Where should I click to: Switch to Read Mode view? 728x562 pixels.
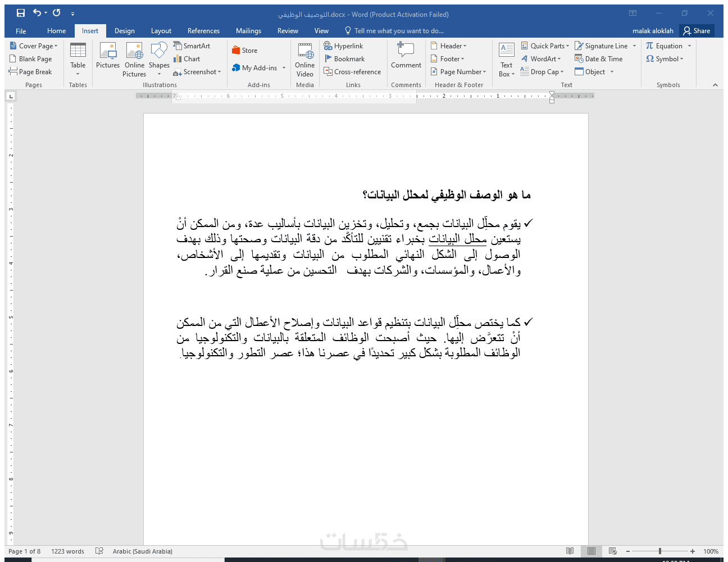(570, 551)
